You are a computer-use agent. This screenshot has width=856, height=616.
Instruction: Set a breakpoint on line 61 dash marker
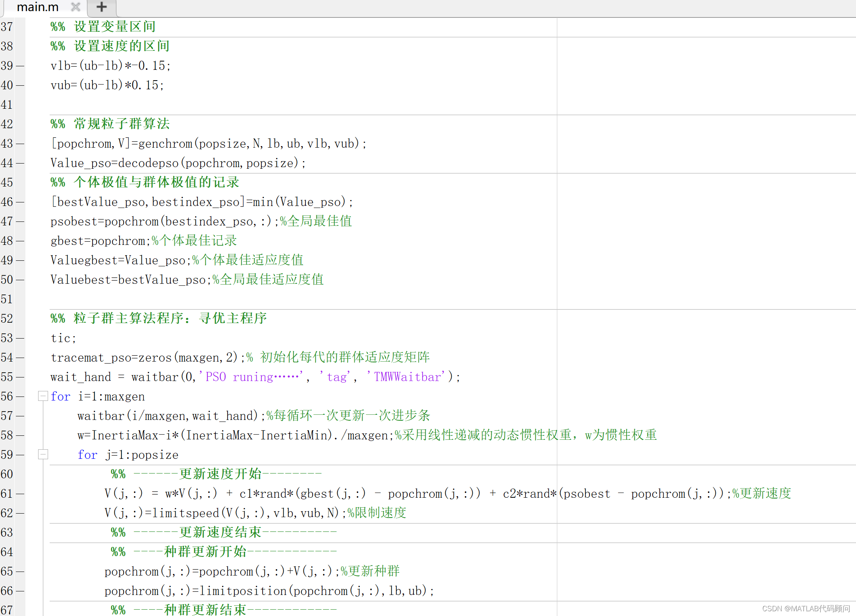pos(20,493)
